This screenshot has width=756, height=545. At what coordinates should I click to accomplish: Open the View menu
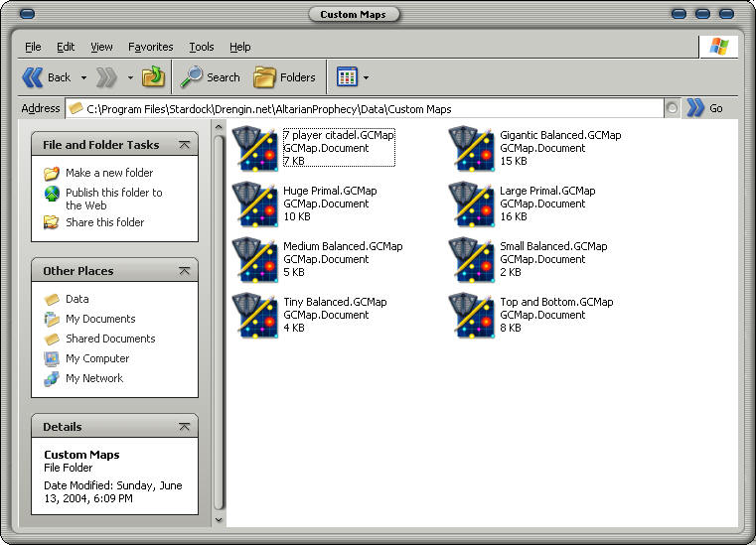click(x=101, y=47)
